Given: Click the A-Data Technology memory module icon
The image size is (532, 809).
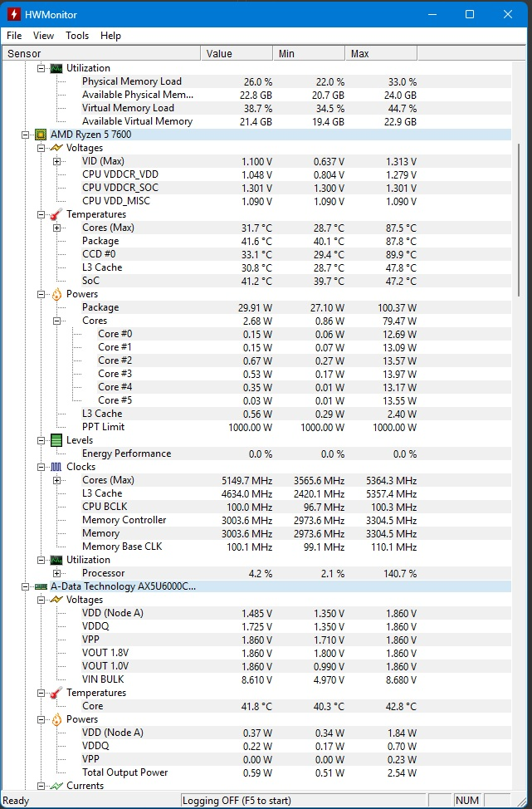Looking at the screenshot, I should 40,586.
